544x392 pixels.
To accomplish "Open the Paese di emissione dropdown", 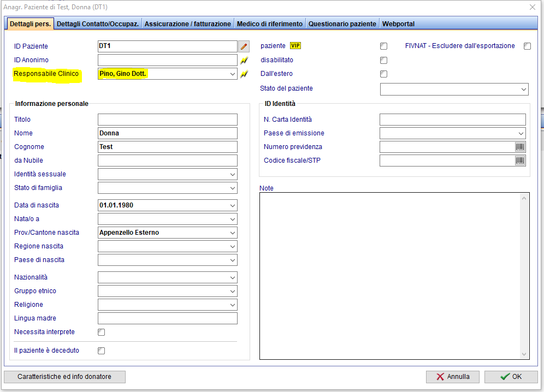I will point(521,133).
